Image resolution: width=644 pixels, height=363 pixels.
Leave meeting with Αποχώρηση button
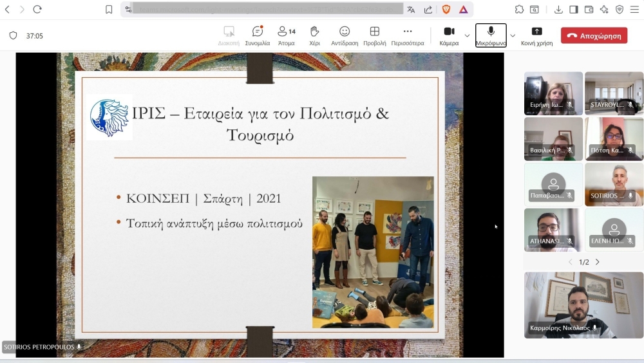pos(594,36)
